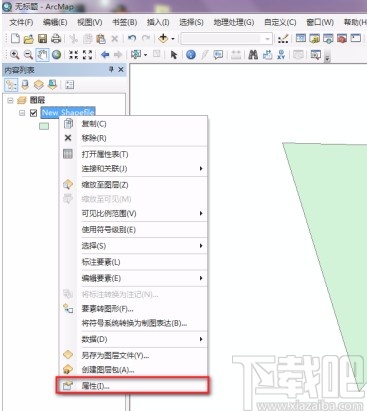The width and height of the screenshot is (367, 411).
Task: Choose 将符号系统转换为制图表达(B)...
Action: 134,323
